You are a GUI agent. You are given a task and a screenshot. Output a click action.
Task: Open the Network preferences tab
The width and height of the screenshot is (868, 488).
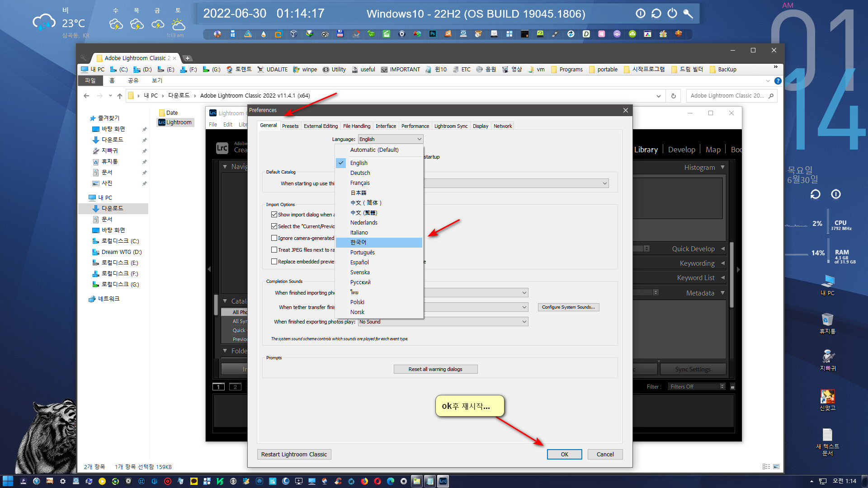pyautogui.click(x=503, y=126)
